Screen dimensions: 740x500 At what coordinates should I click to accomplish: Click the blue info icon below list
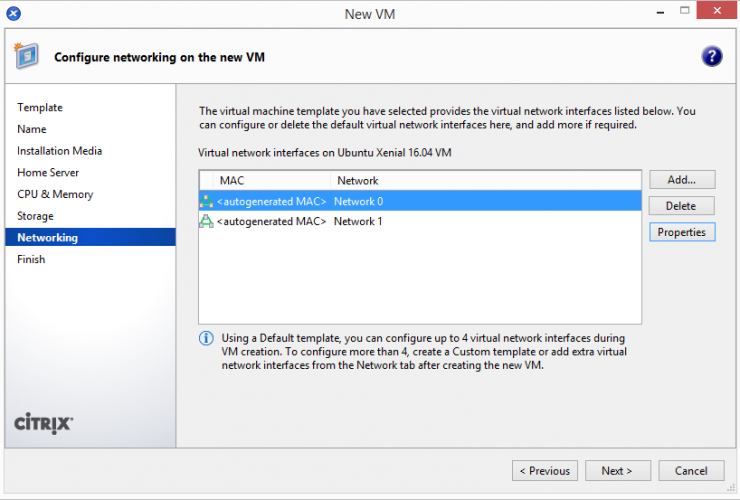click(206, 338)
